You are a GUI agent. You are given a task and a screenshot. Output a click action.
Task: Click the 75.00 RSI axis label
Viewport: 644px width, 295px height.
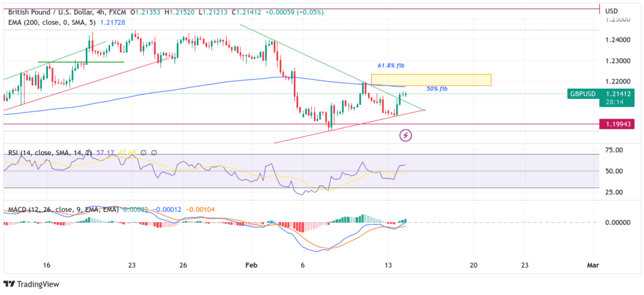614,150
